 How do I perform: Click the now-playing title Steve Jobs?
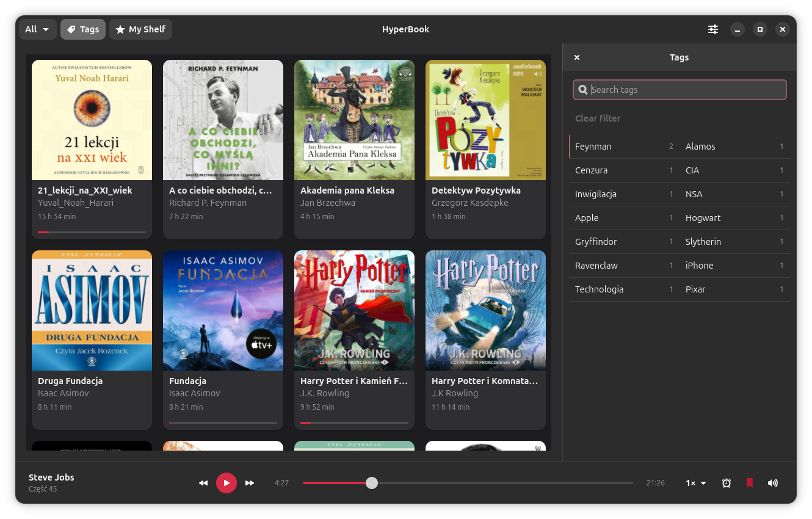(x=51, y=477)
